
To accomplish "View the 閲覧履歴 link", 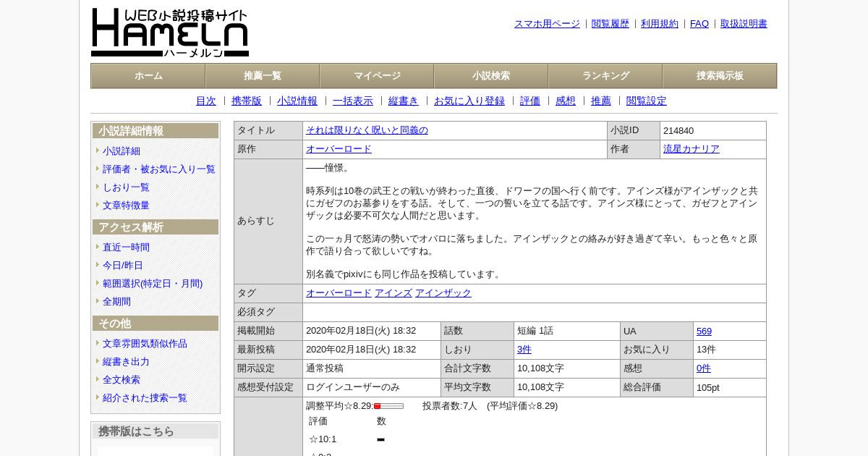I will click(x=610, y=24).
